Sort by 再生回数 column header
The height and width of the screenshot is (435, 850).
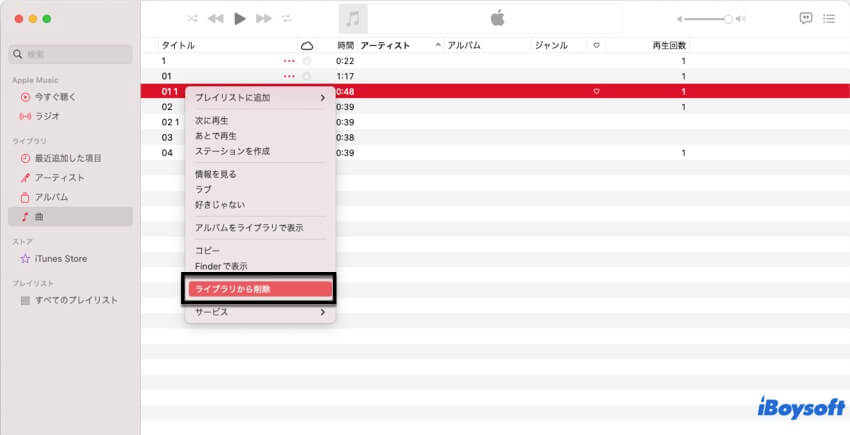tap(669, 46)
